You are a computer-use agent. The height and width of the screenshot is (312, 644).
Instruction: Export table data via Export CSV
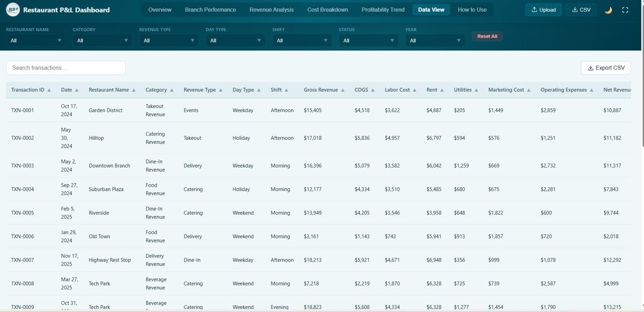pyautogui.click(x=605, y=67)
